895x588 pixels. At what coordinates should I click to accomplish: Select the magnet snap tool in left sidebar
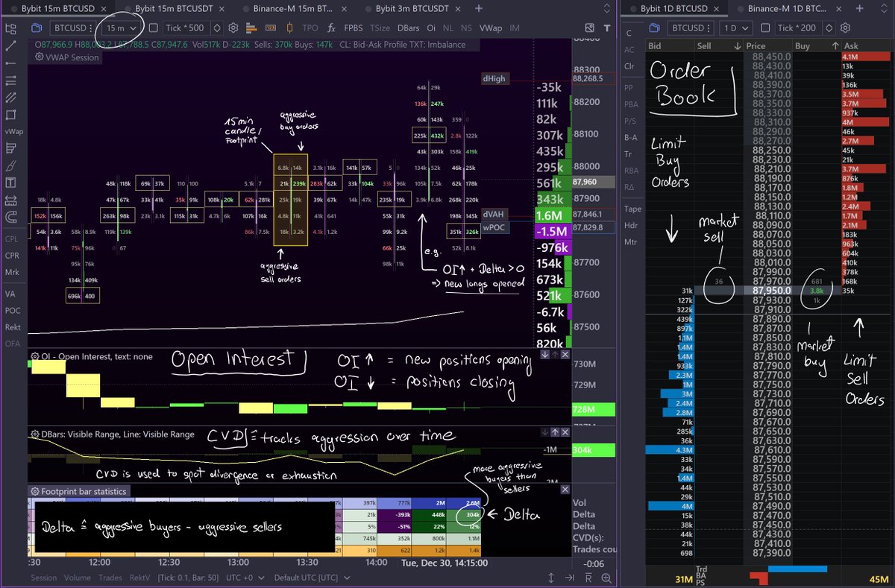click(x=10, y=218)
